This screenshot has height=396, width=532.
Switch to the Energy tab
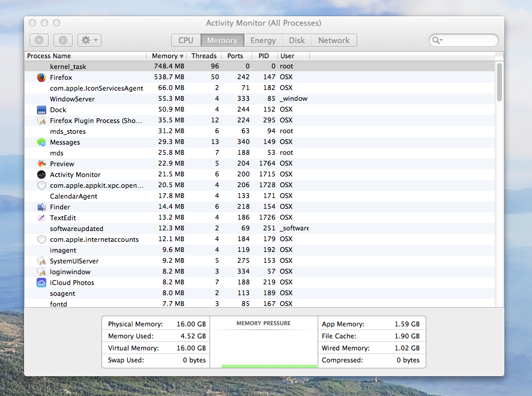pos(263,40)
